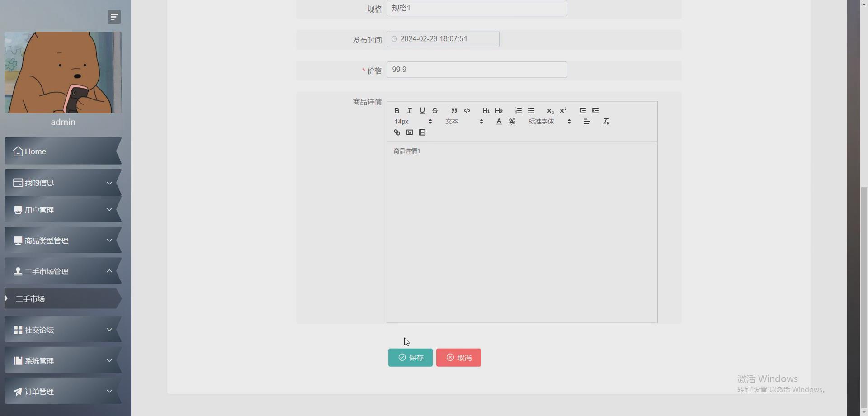This screenshot has height=416, width=868.
Task: Select the italic formatting icon
Action: [409, 110]
